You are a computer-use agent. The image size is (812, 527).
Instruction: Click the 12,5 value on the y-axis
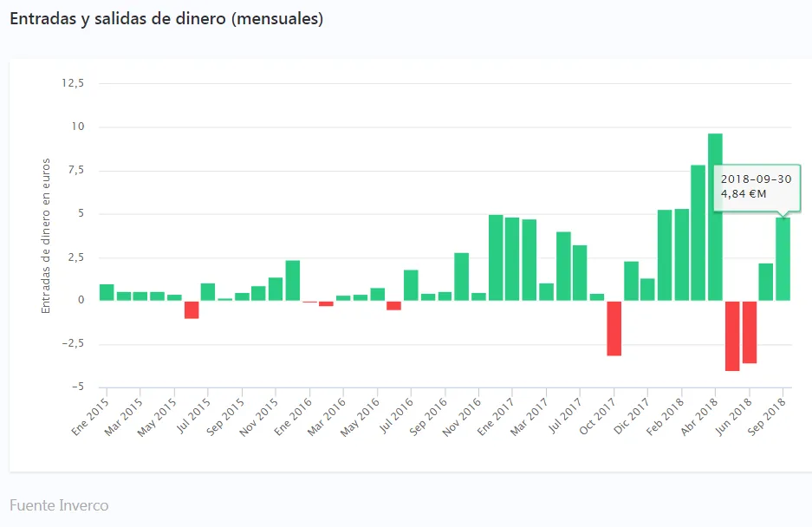click(x=73, y=83)
